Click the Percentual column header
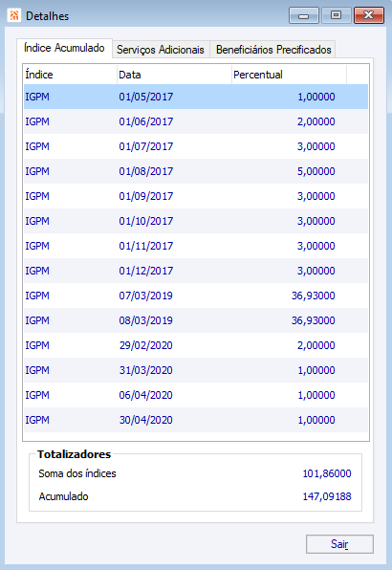392x570 pixels. pyautogui.click(x=289, y=75)
